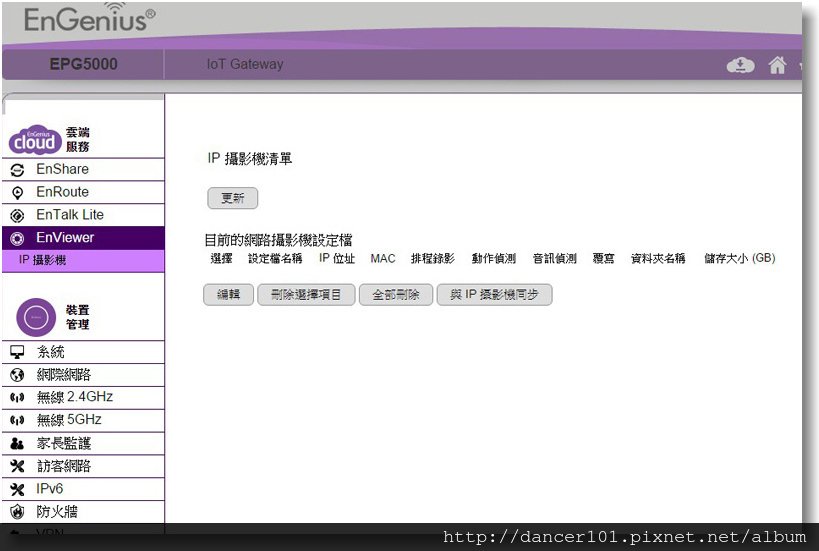Click the 訪客網路 tools icon
This screenshot has height=551, width=819.
pyautogui.click(x=17, y=466)
